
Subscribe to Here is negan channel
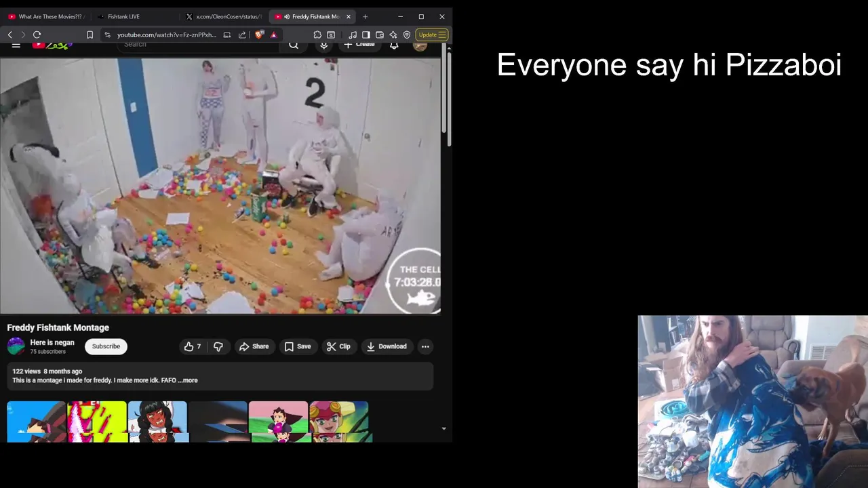pos(106,346)
